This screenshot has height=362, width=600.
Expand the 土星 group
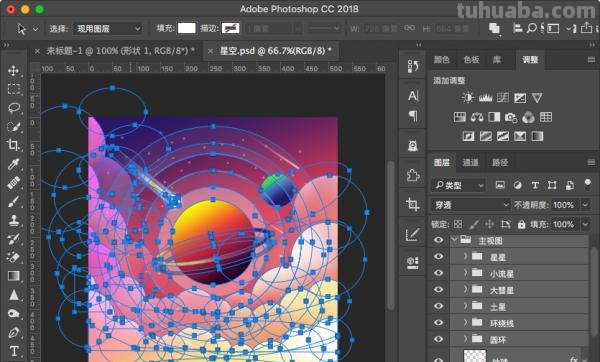(465, 305)
